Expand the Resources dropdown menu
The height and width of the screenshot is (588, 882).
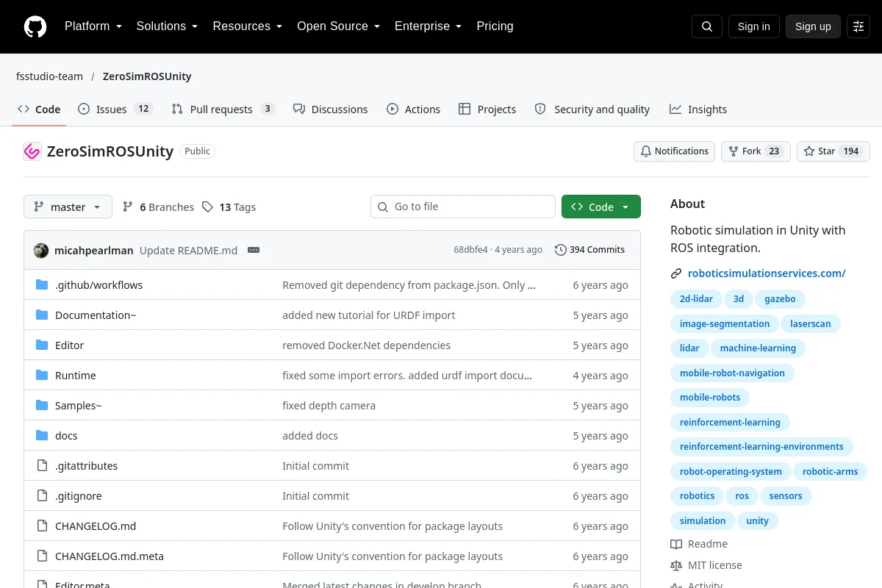(x=248, y=26)
